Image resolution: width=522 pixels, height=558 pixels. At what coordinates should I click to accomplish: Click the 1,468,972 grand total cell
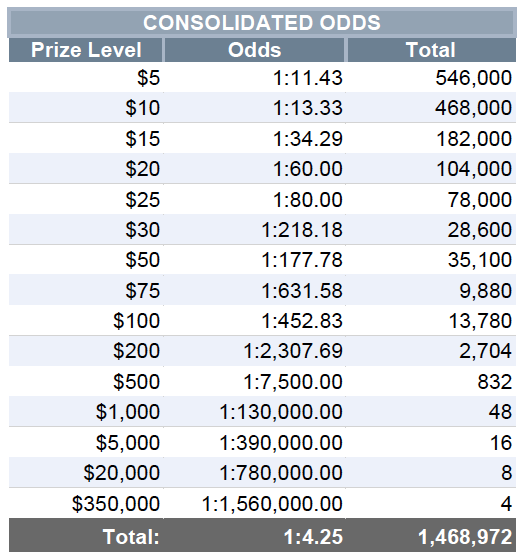431,536
